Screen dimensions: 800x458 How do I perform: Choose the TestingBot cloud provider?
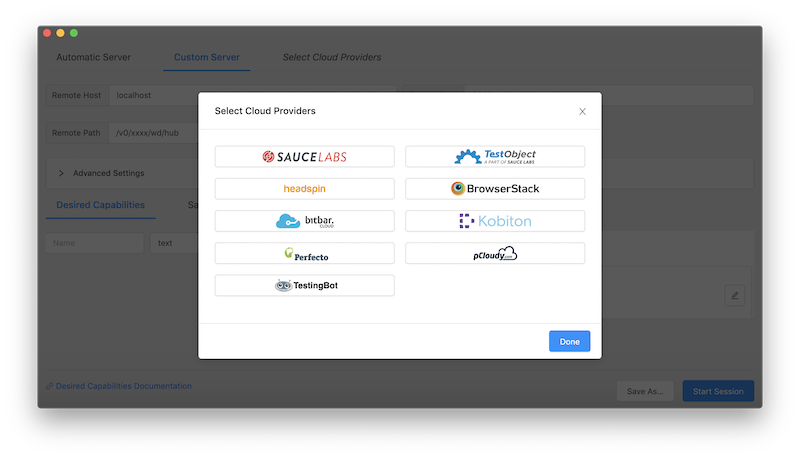(x=304, y=285)
